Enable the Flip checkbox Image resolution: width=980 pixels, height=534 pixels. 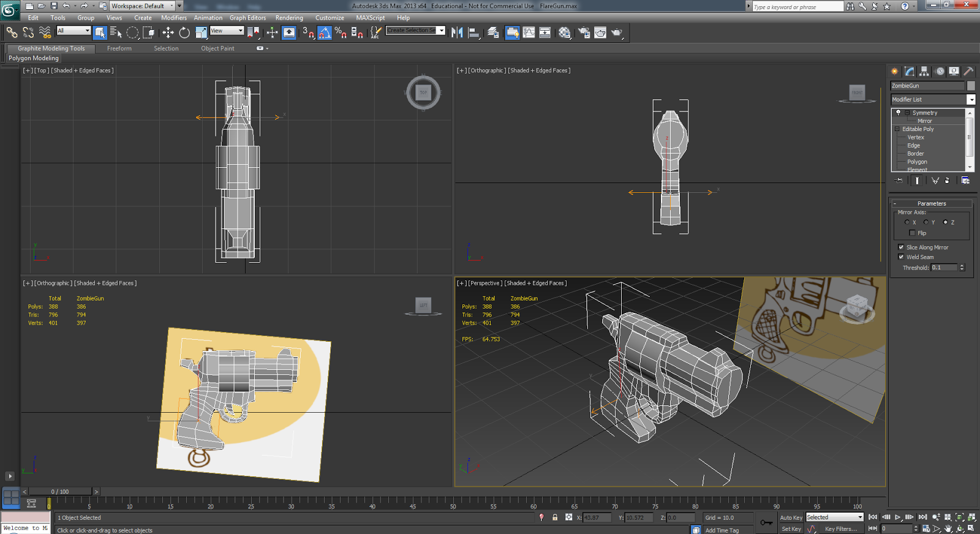click(x=912, y=233)
